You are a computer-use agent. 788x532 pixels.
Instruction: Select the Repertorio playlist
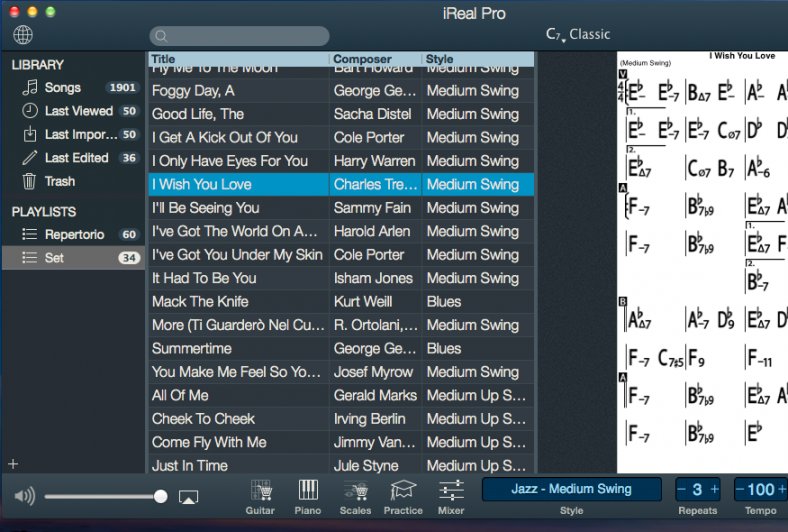pyautogui.click(x=74, y=234)
